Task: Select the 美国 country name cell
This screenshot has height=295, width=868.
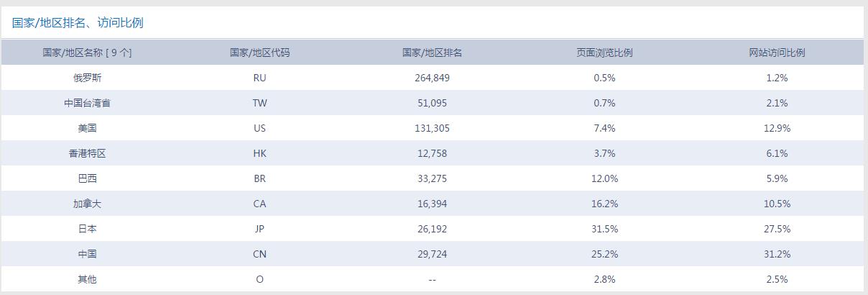Action: [x=87, y=128]
